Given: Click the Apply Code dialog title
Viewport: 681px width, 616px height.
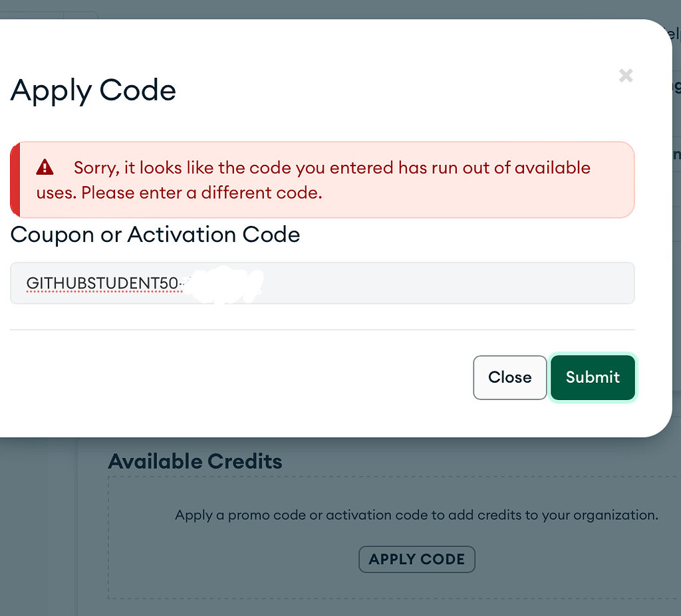Looking at the screenshot, I should 93,90.
